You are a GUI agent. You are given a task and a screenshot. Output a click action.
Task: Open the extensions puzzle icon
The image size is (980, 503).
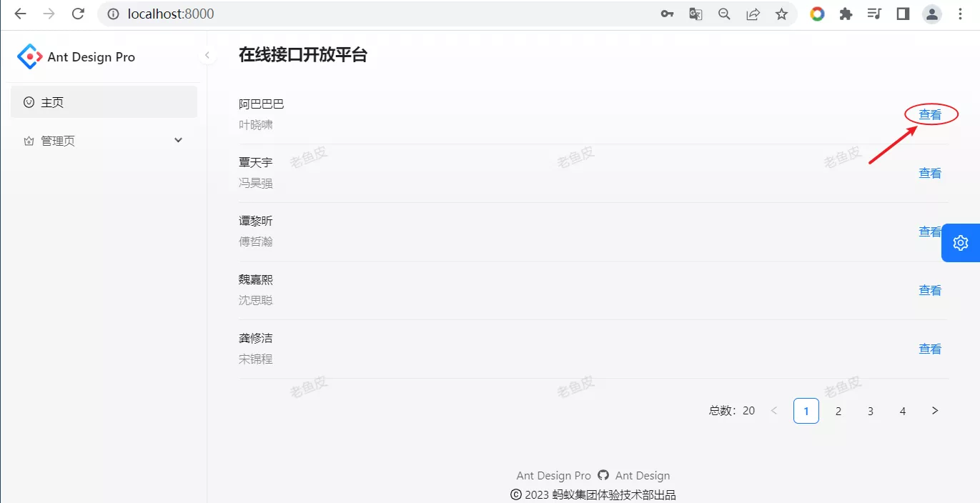point(846,14)
